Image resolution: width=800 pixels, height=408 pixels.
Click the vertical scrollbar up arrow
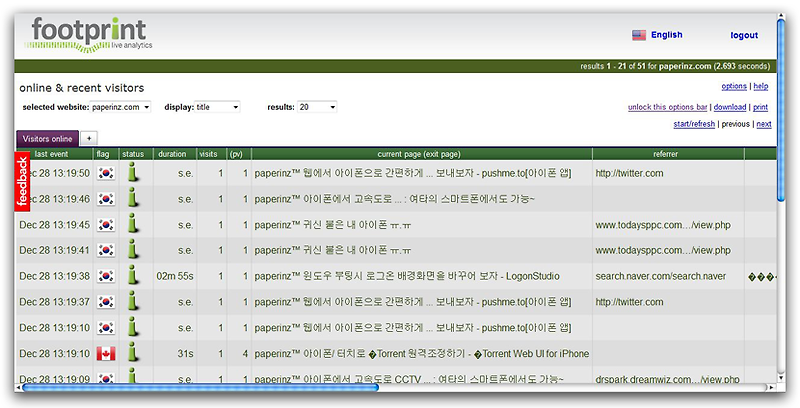coord(782,16)
